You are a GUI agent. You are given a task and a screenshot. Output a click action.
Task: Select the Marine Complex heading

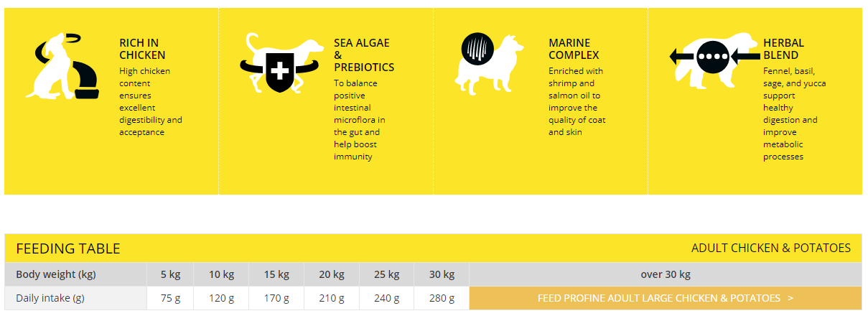coord(574,49)
